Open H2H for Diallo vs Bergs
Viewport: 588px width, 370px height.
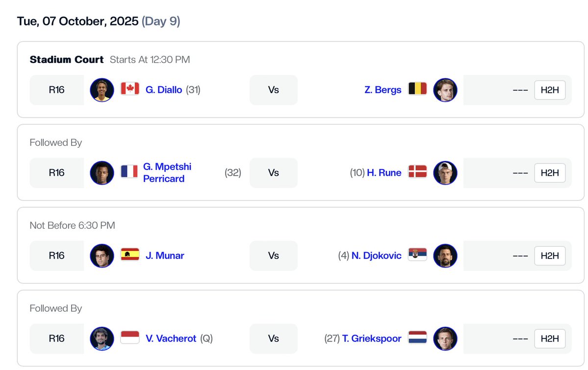coord(550,90)
